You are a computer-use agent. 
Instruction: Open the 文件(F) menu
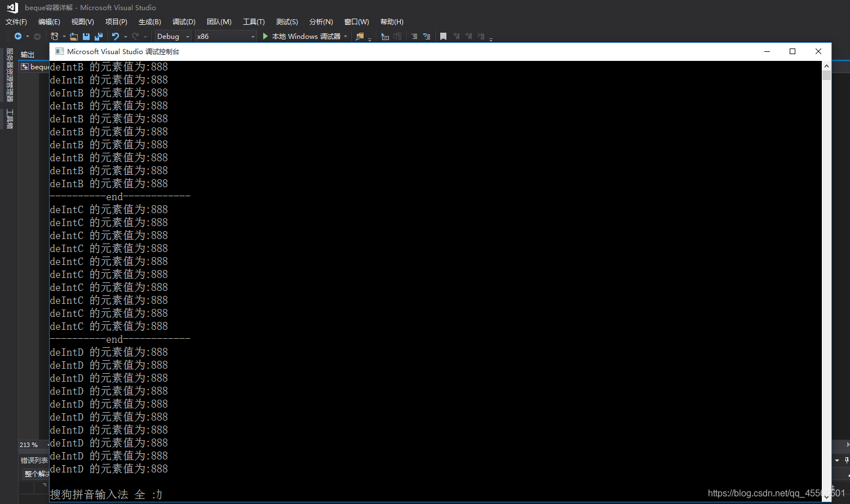click(x=16, y=22)
